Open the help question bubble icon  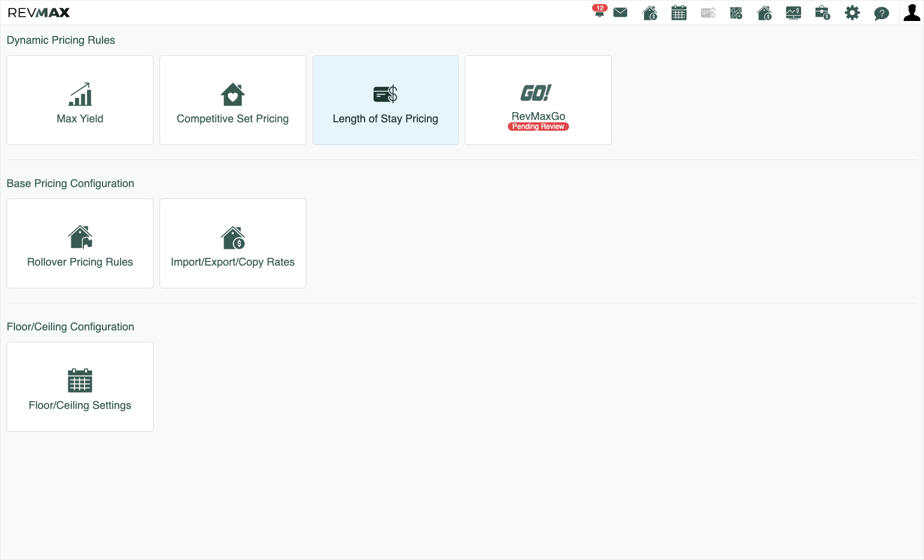click(x=881, y=13)
